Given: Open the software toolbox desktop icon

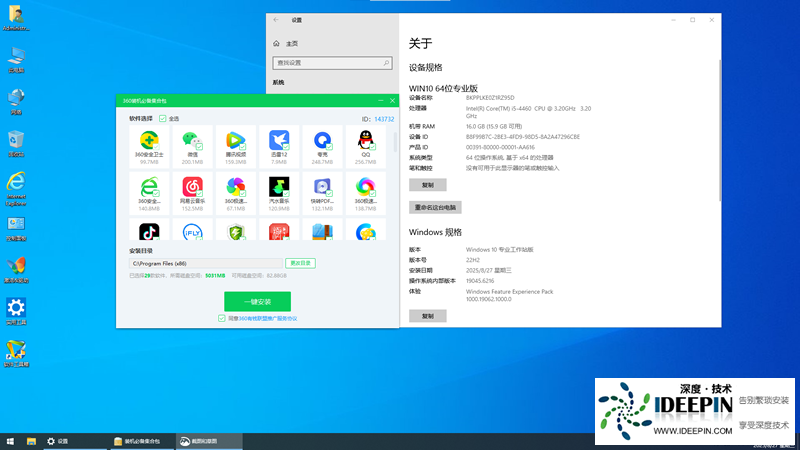Looking at the screenshot, I should pos(16,354).
